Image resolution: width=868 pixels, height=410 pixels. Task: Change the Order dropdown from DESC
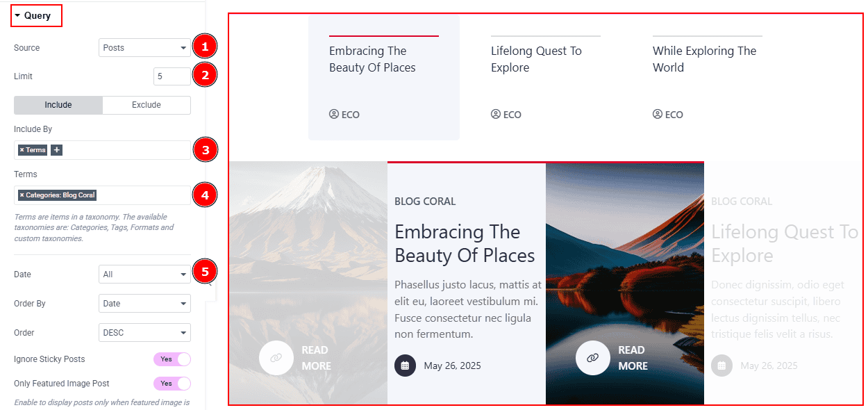click(144, 333)
